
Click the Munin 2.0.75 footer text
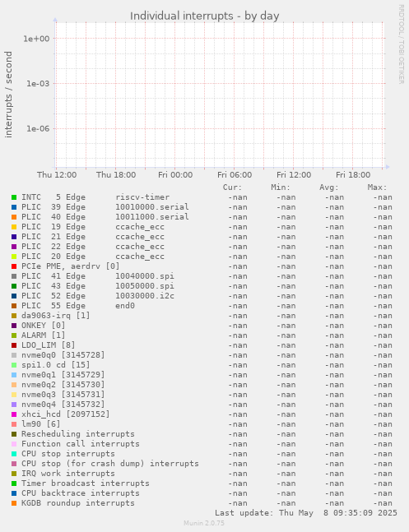pos(204,523)
